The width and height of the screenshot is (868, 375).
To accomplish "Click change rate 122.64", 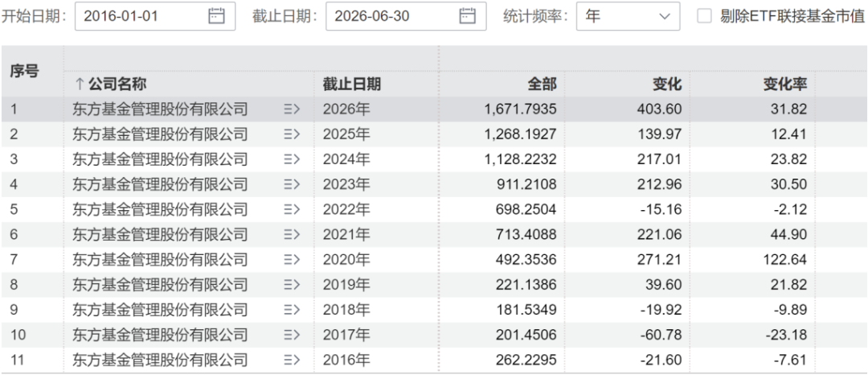I will click(x=787, y=260).
